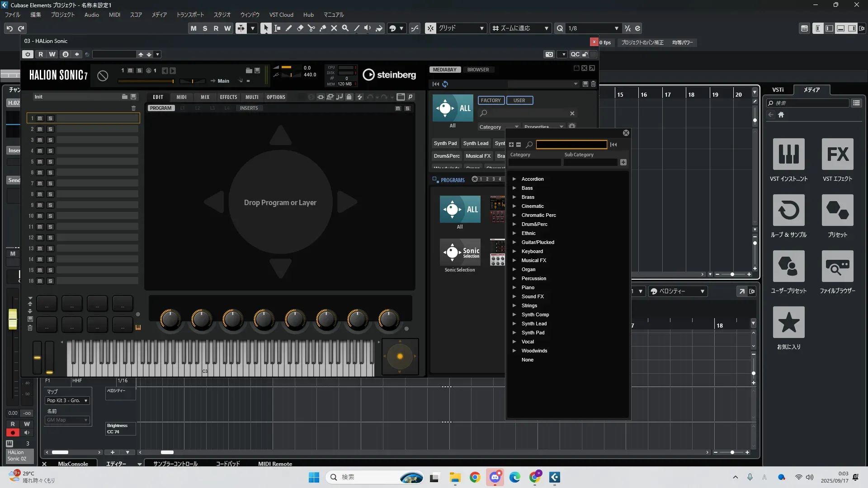The width and height of the screenshot is (868, 488).
Task: Select the Zoom magnifier tool
Action: click(x=345, y=28)
